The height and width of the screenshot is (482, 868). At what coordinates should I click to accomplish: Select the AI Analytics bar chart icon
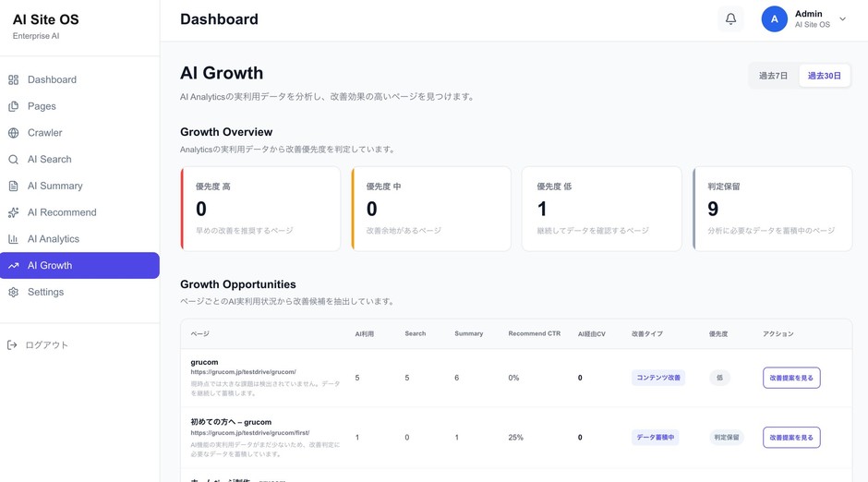point(13,239)
